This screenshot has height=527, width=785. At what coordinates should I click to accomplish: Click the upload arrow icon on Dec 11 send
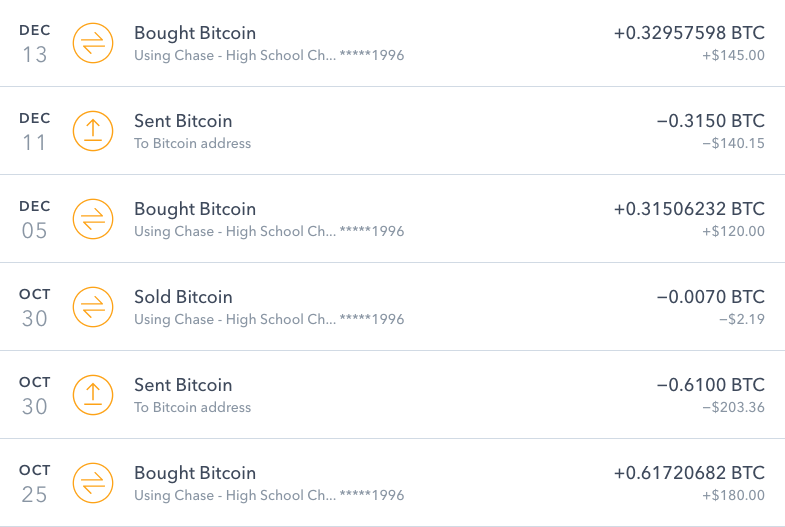(93, 131)
